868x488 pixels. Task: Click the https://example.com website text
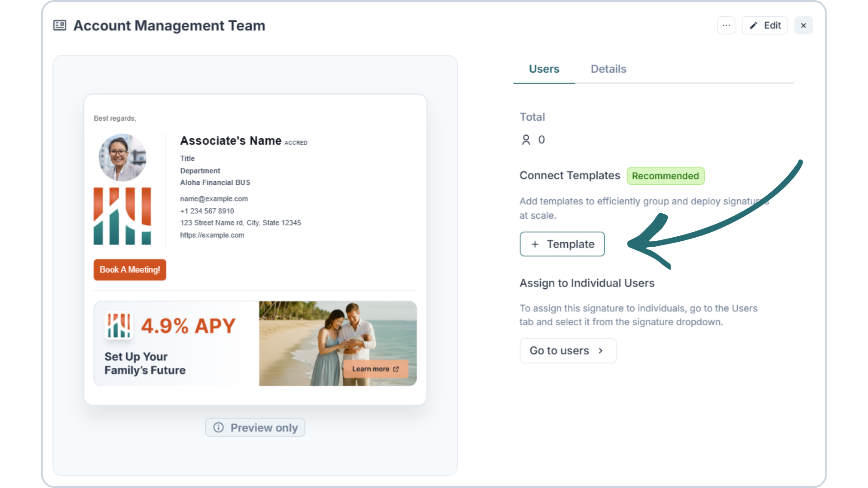212,235
